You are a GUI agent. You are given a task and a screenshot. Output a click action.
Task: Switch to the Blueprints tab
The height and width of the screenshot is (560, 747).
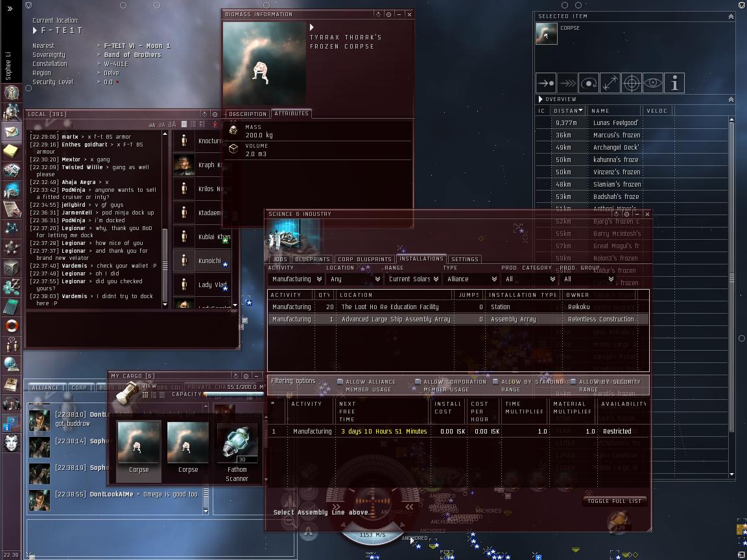tap(313, 259)
